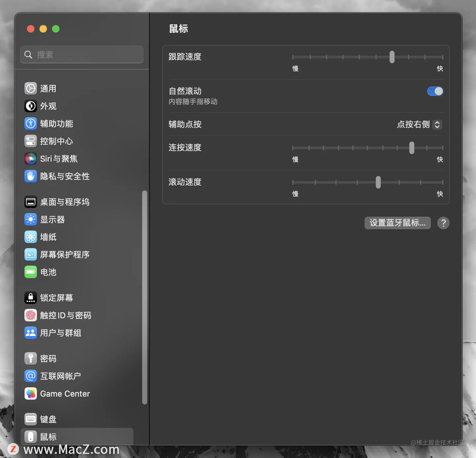Click the sidebar vertical scrollbar
Viewport: 476px width, 458px height.
pyautogui.click(x=144, y=297)
